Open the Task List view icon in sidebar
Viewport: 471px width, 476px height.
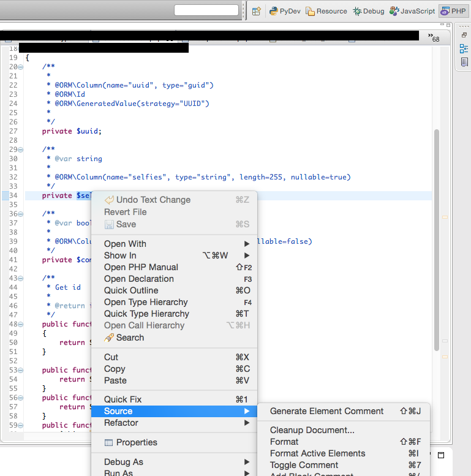click(x=464, y=62)
